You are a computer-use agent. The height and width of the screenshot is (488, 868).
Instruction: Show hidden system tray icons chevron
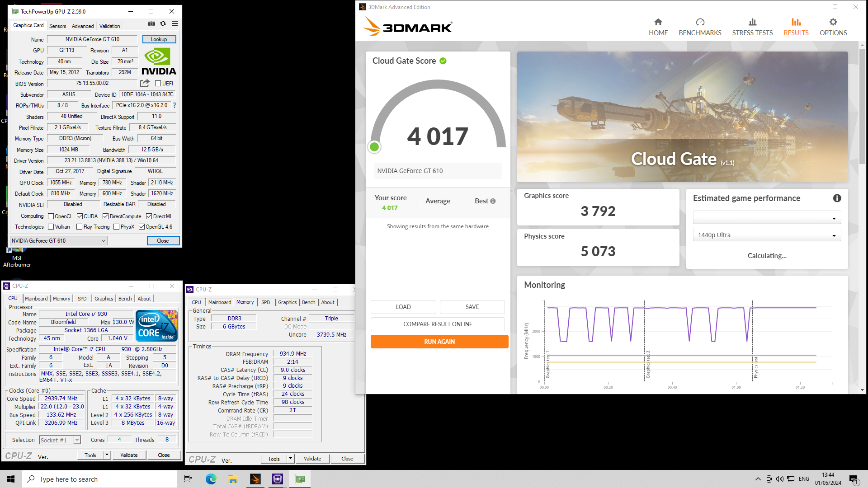coord(758,479)
